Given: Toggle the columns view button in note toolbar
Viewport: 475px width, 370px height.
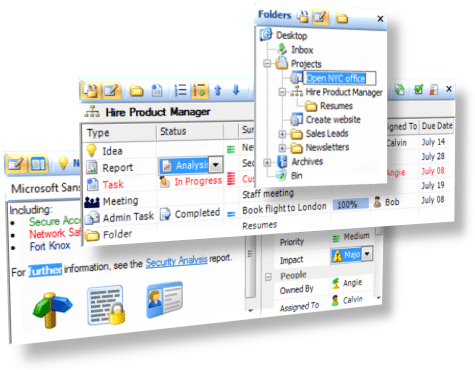Looking at the screenshot, I should 38,164.
